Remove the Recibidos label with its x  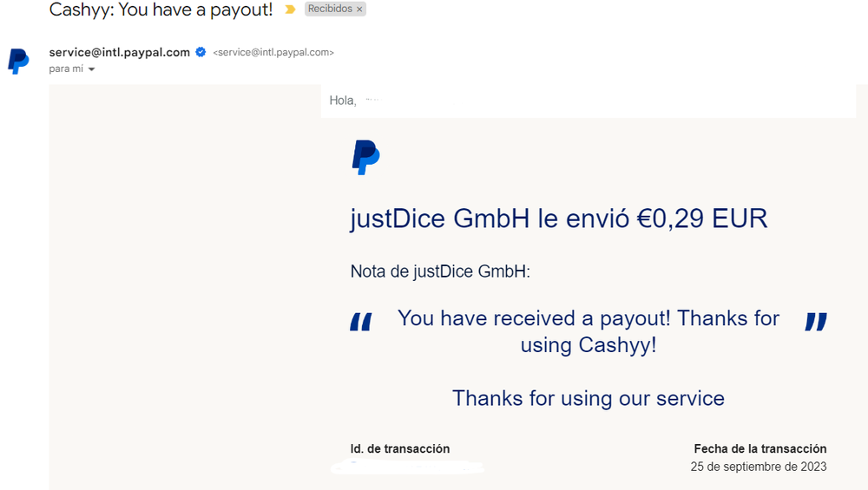coord(360,10)
